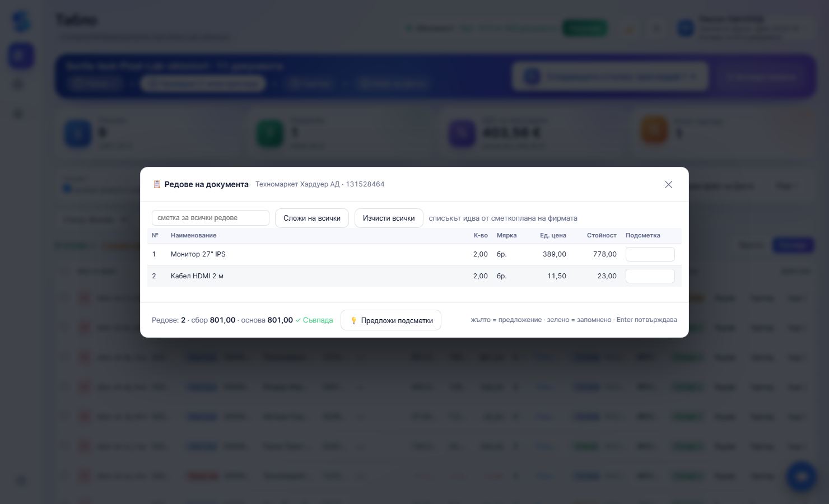Viewport: 829px width, 504px height.
Task: Click the clipboard icon beside Редове на документа
Action: coord(157,184)
